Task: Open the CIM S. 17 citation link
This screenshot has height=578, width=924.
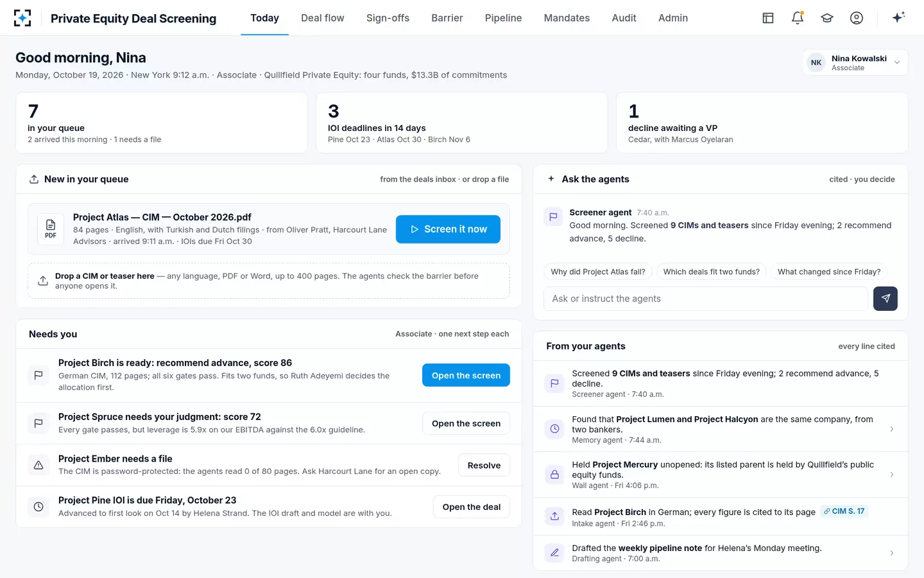Action: (x=844, y=511)
